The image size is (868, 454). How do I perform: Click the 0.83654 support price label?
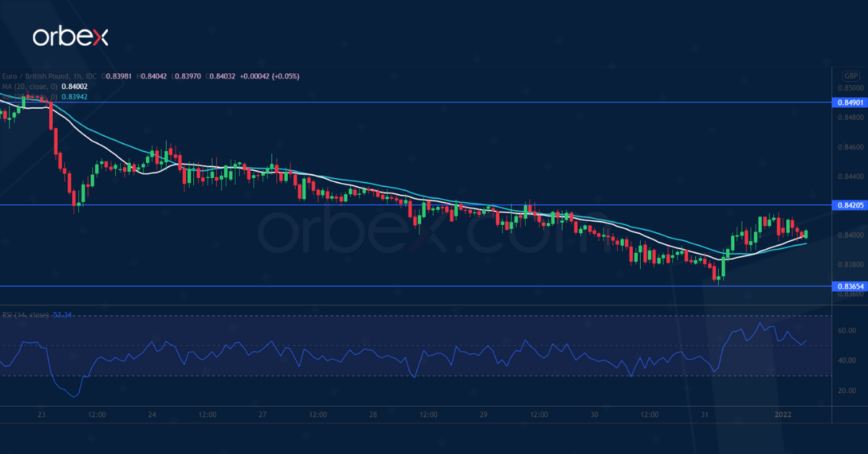tap(852, 287)
